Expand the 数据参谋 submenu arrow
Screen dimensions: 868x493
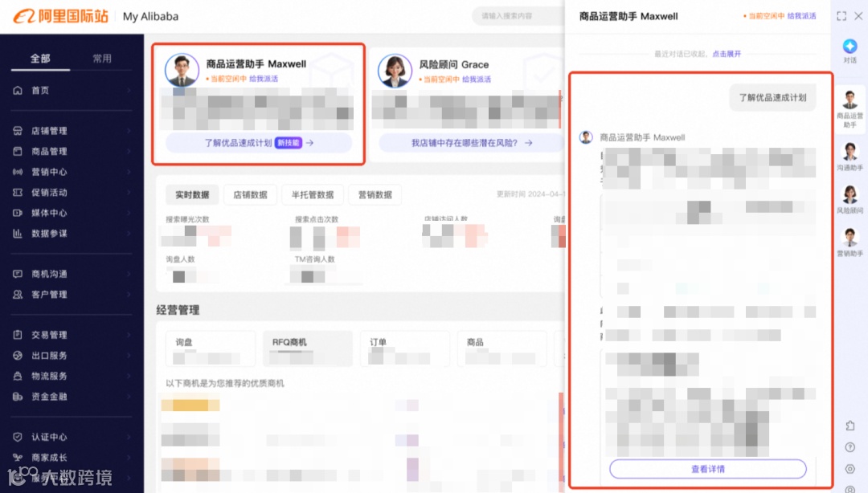click(x=129, y=233)
